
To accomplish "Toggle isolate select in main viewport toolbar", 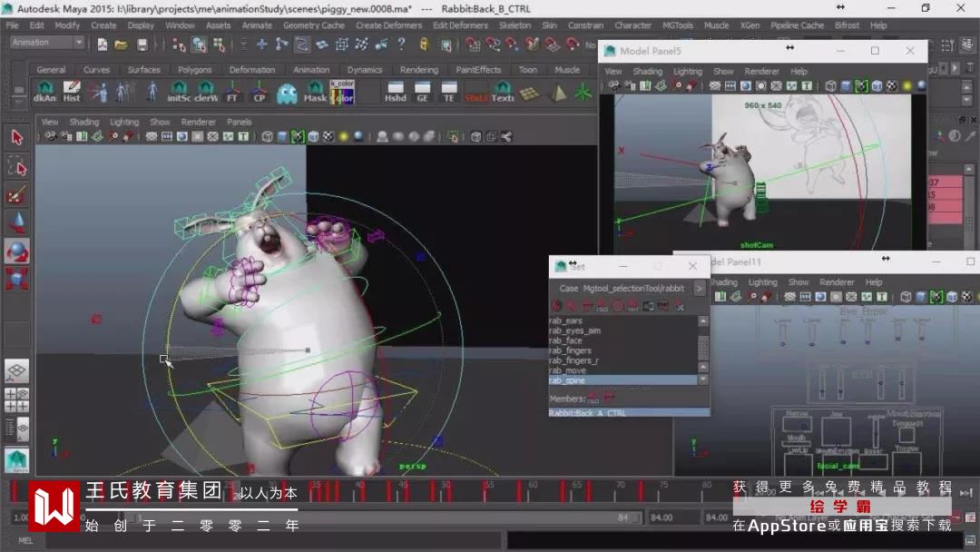I will 453,136.
